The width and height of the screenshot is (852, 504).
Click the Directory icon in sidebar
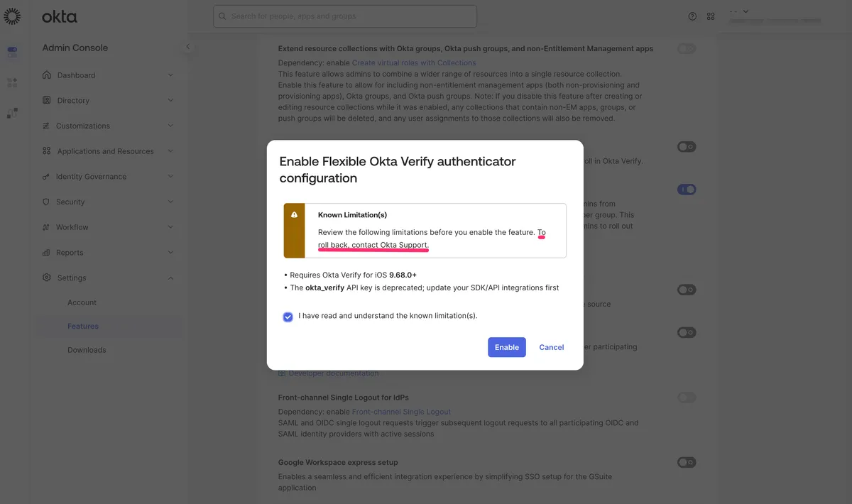coord(47,100)
